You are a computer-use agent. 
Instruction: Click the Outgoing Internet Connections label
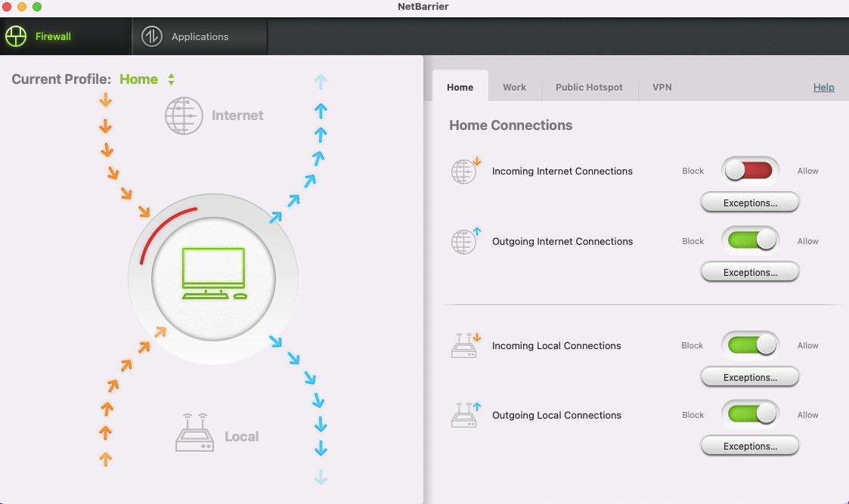pyautogui.click(x=562, y=242)
